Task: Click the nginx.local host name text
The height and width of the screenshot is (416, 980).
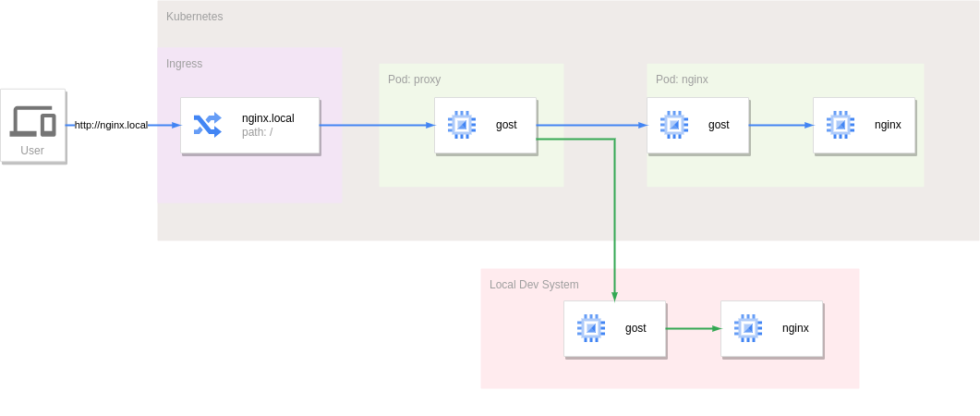Action: [268, 118]
